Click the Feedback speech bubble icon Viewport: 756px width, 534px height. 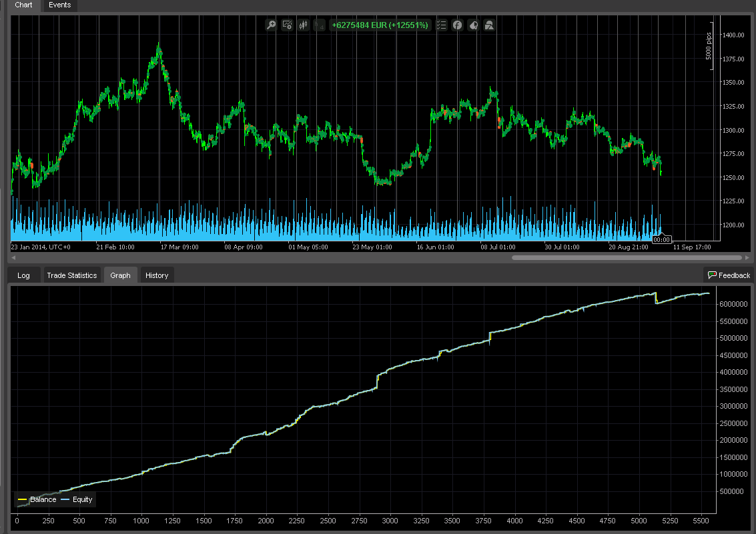[712, 275]
